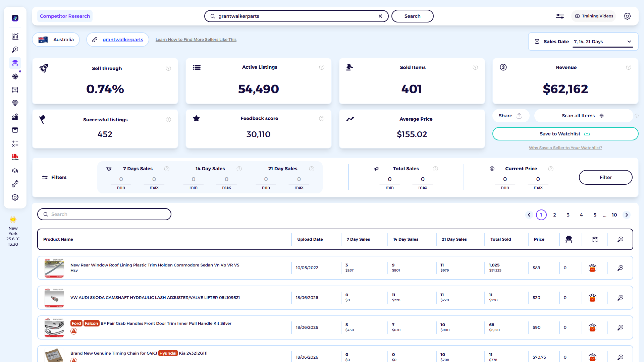Screen dimensions: 644x362
Task: Go to previous results page arrow
Action: click(529, 215)
